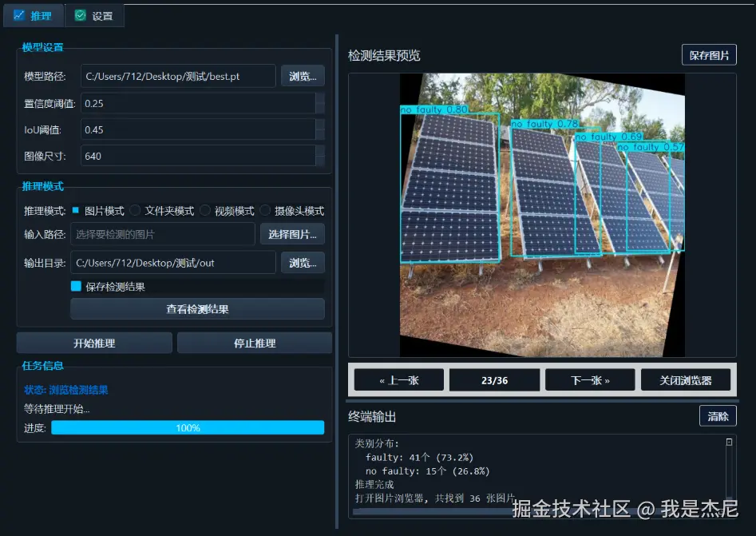This screenshot has height=536, width=756.
Task: Click the 选择图片... button
Action: point(292,234)
